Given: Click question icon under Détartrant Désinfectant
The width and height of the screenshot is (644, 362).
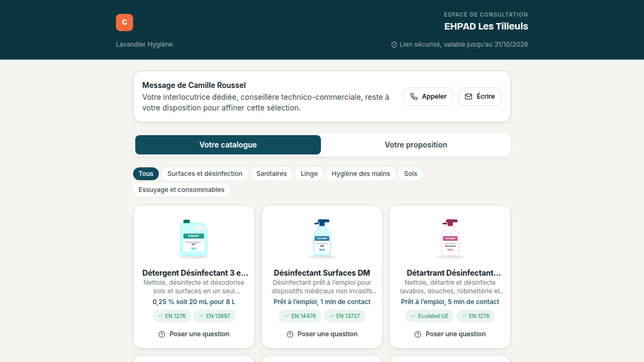Looking at the screenshot, I should (x=418, y=334).
